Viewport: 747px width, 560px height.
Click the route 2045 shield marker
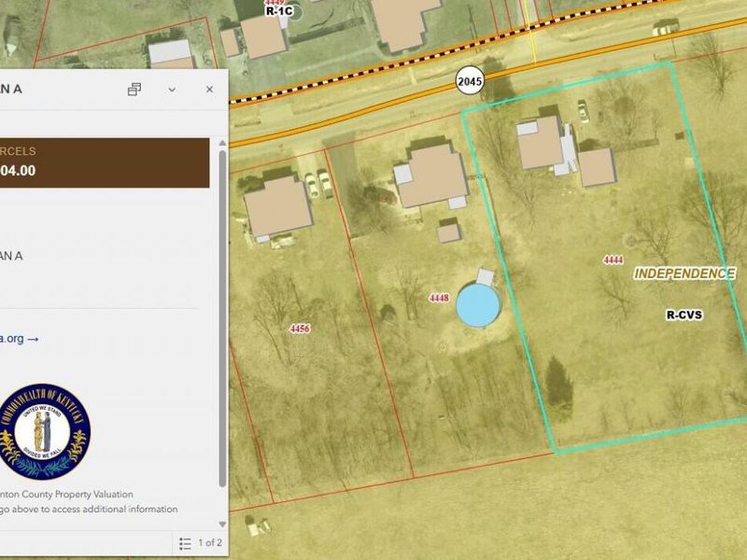pyautogui.click(x=470, y=81)
